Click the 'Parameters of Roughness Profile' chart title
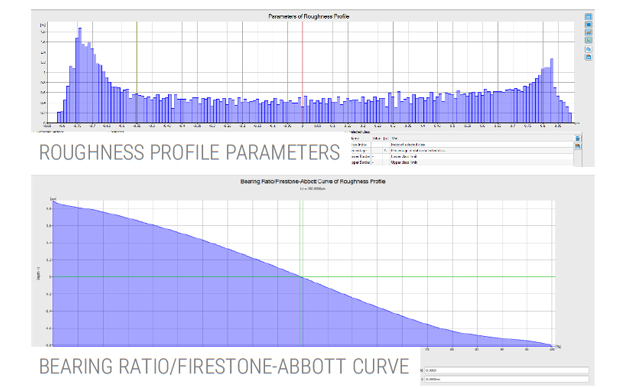The image size is (625, 389). pyautogui.click(x=309, y=16)
